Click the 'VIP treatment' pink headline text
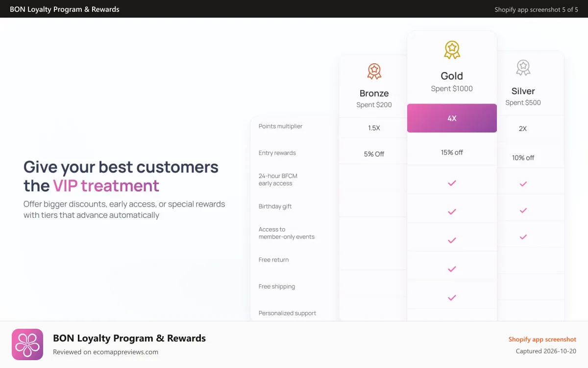The image size is (588, 368). [106, 186]
